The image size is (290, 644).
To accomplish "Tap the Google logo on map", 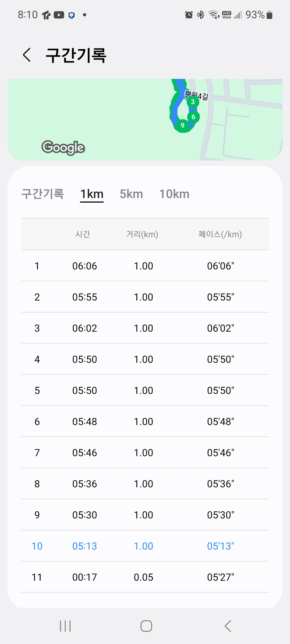I will click(x=63, y=147).
